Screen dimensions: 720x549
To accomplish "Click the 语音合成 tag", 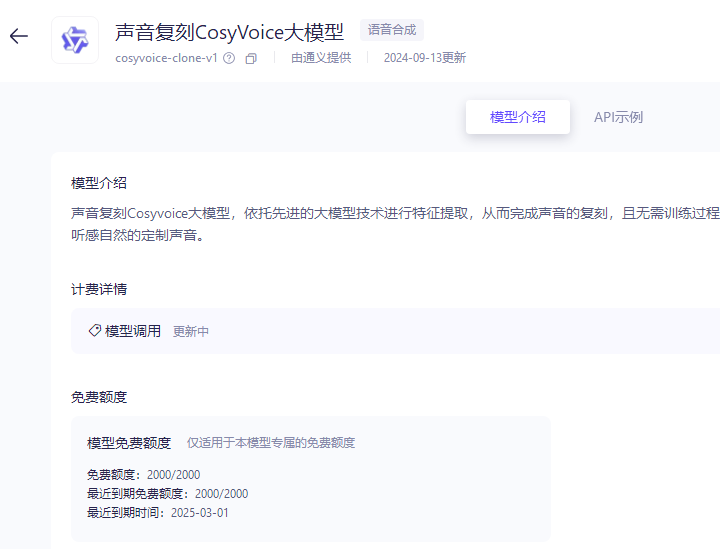I will point(392,30).
